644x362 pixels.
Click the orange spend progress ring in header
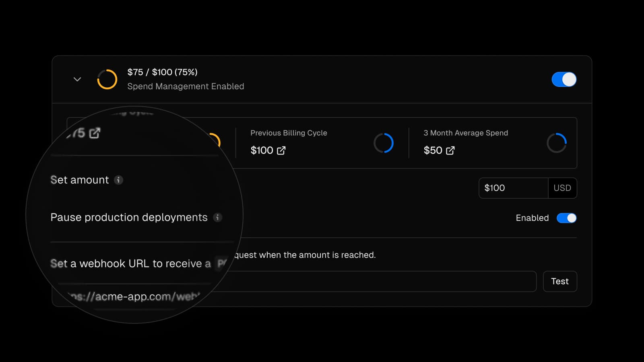(107, 79)
